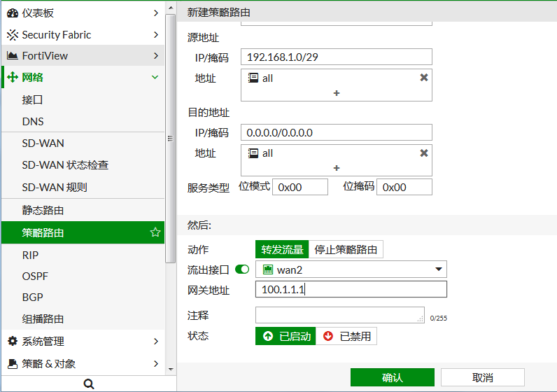This screenshot has width=557, height=392.
Task: Click the favorite star on 策略路由
Action: coord(155,232)
